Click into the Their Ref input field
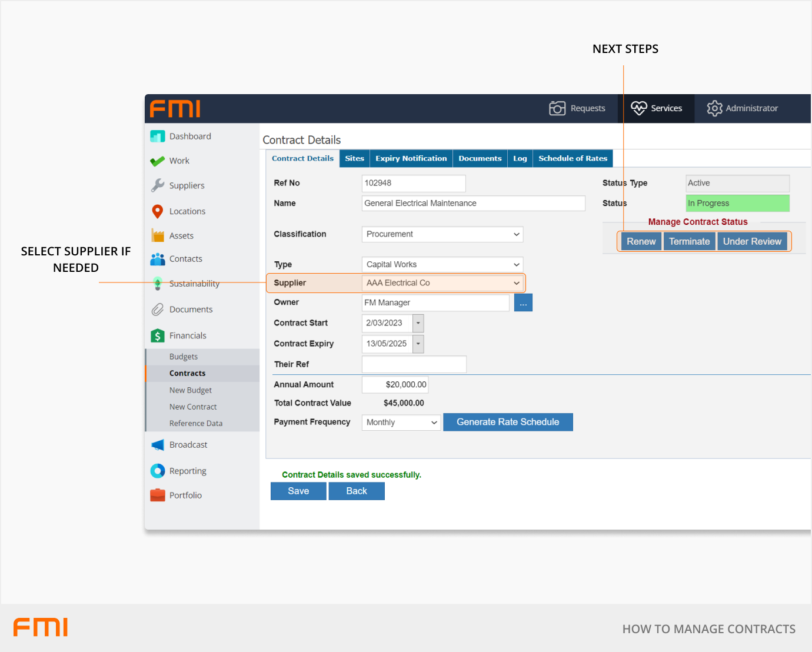This screenshot has width=812, height=652. tap(414, 364)
